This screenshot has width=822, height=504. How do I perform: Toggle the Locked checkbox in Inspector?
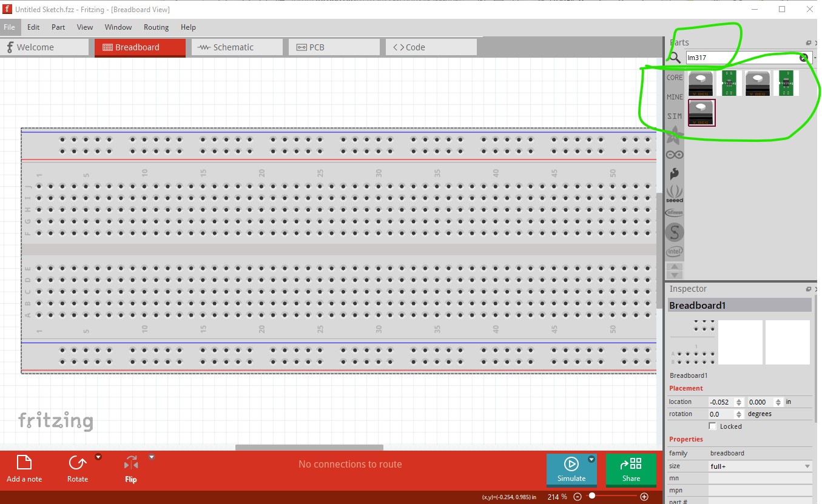click(x=713, y=426)
